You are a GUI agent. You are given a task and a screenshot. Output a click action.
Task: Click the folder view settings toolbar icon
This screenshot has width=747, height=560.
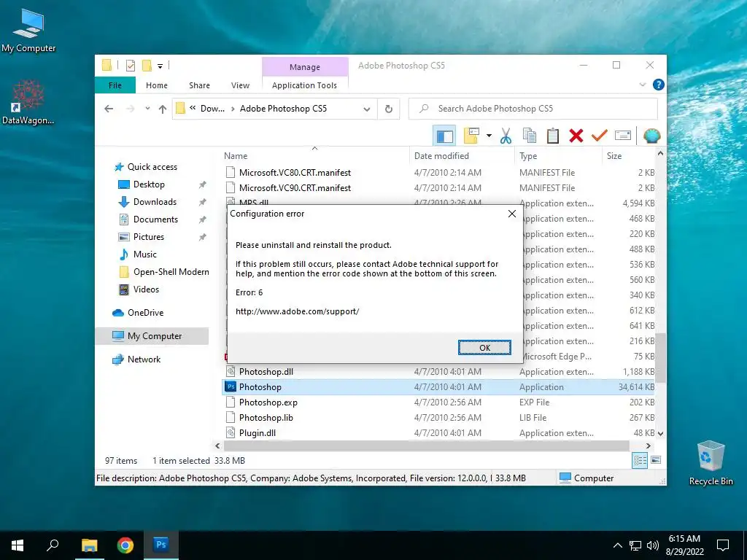click(x=472, y=136)
